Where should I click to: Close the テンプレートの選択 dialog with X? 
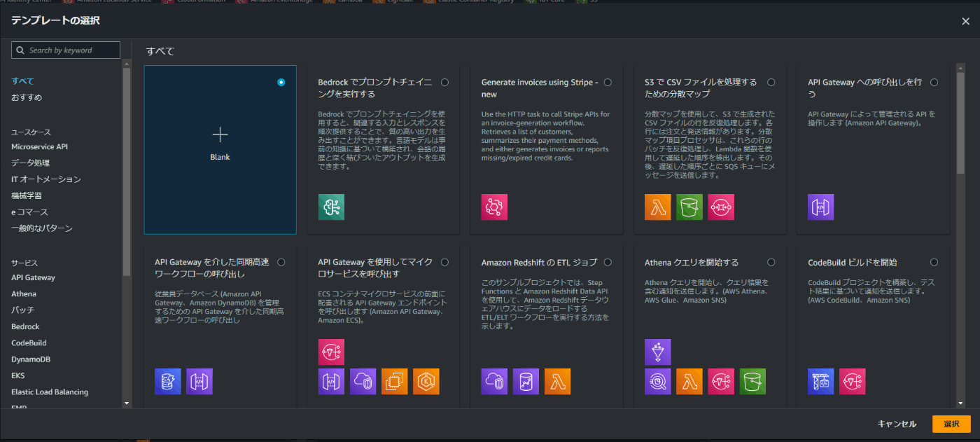965,22
